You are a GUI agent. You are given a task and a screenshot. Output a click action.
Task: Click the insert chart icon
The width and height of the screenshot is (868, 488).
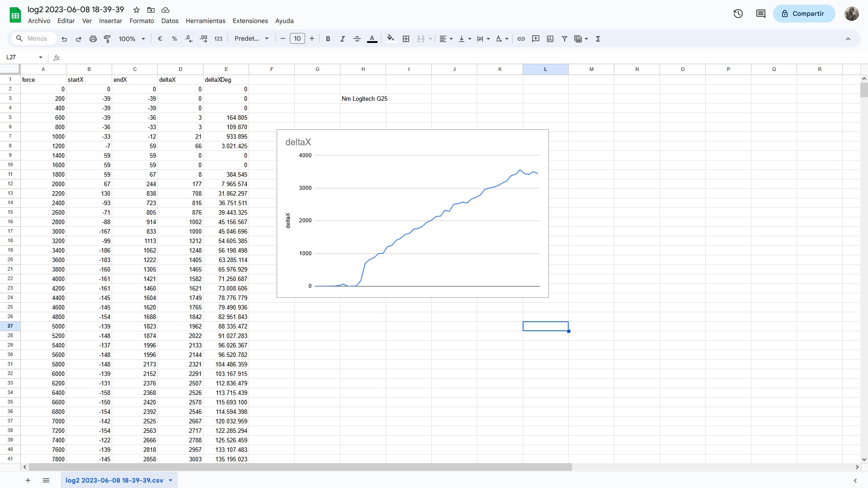(x=550, y=39)
